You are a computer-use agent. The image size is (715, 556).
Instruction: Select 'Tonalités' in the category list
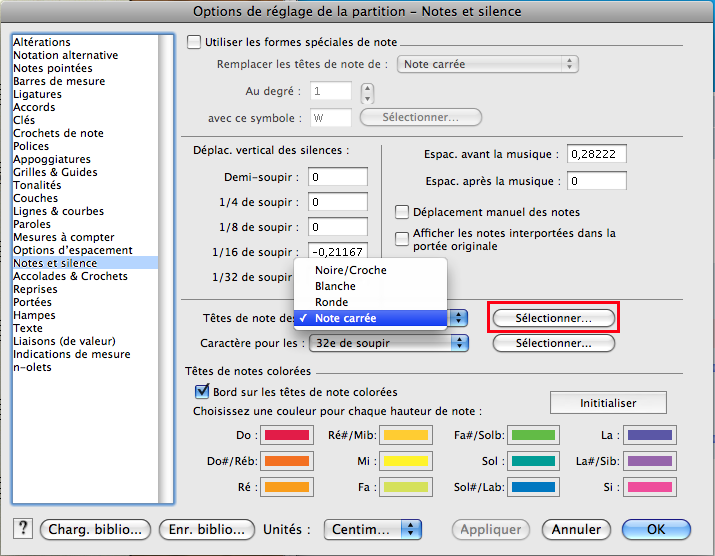pos(37,185)
